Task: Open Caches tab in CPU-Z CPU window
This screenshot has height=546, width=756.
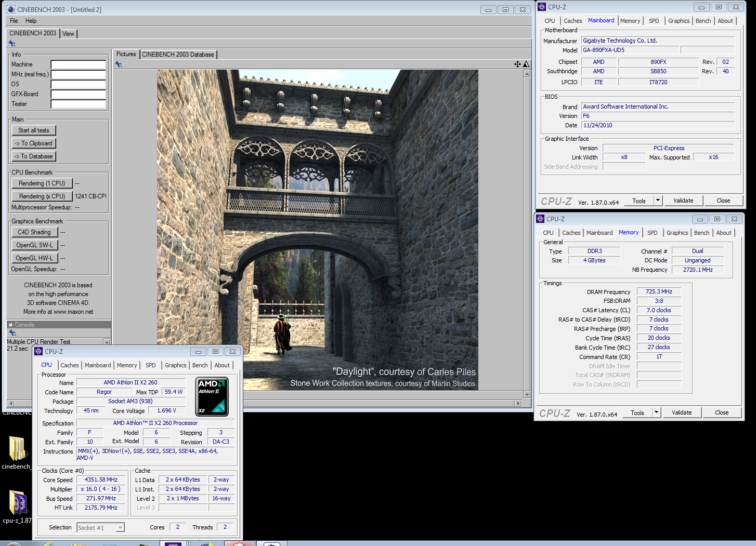Action: [x=70, y=365]
